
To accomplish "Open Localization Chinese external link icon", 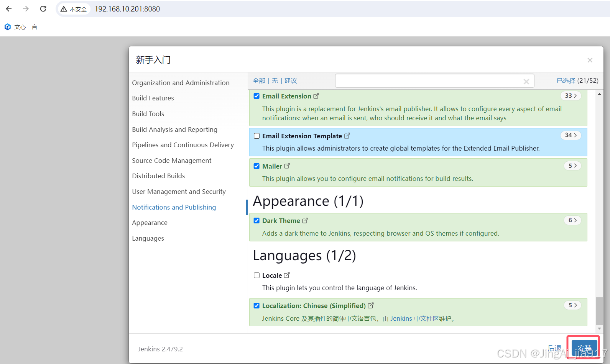I will (x=371, y=305).
